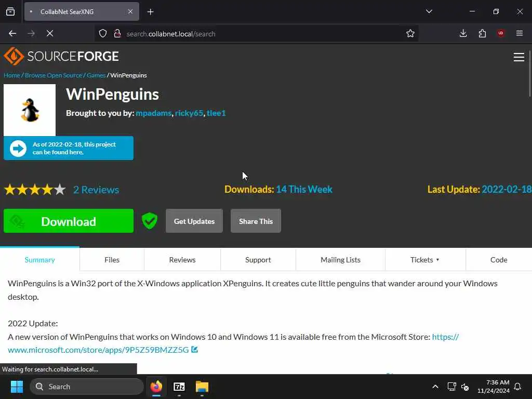Open ricky65 developer profile link
This screenshot has height=399, width=532.
point(189,113)
